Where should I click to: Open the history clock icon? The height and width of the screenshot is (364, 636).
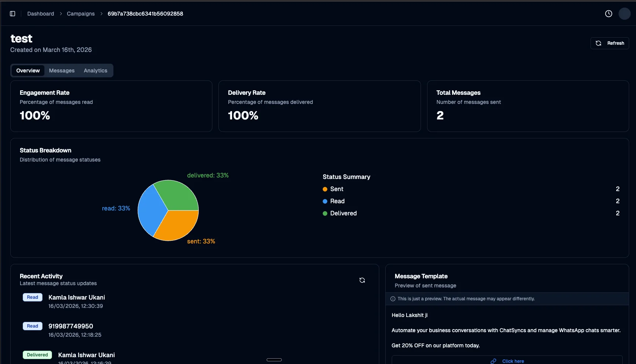point(608,13)
